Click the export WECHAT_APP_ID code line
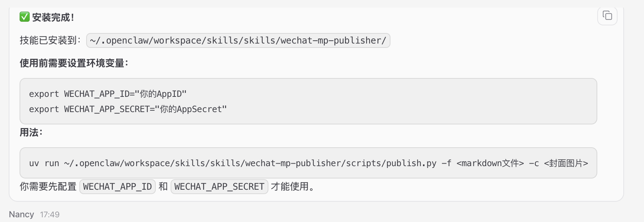The image size is (644, 222). tap(108, 94)
